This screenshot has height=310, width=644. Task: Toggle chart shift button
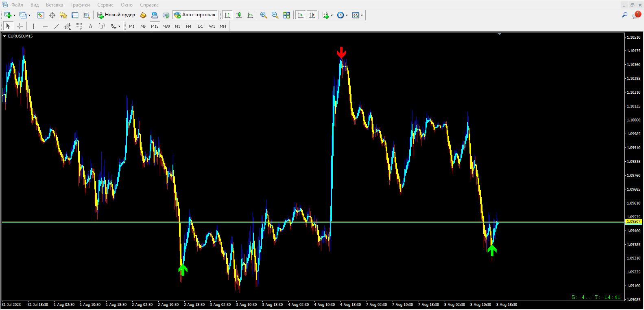pos(312,15)
